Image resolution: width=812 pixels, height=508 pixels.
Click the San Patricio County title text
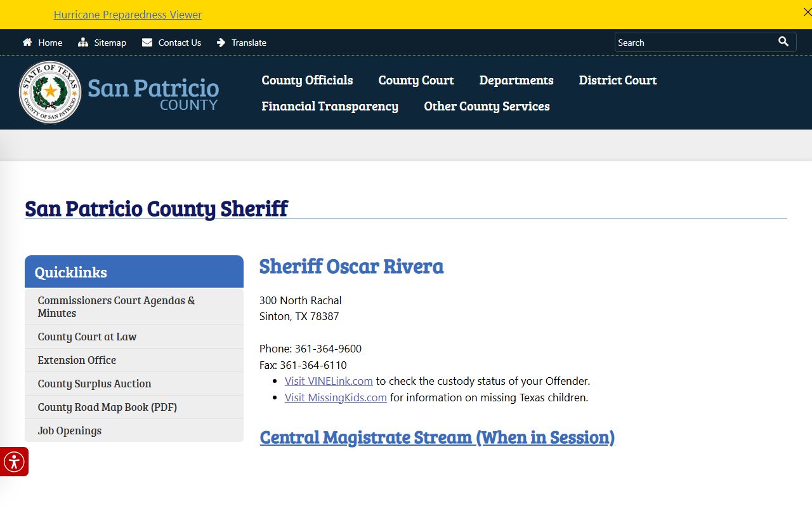153,93
